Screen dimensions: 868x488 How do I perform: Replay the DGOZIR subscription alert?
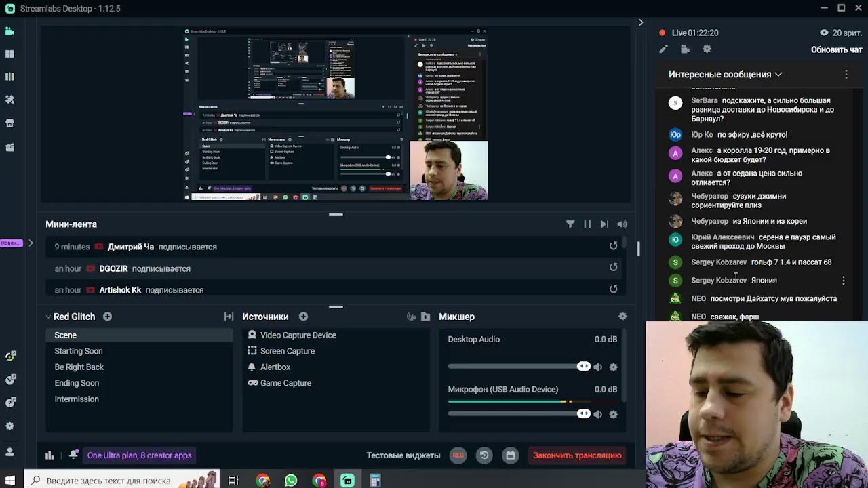click(613, 268)
